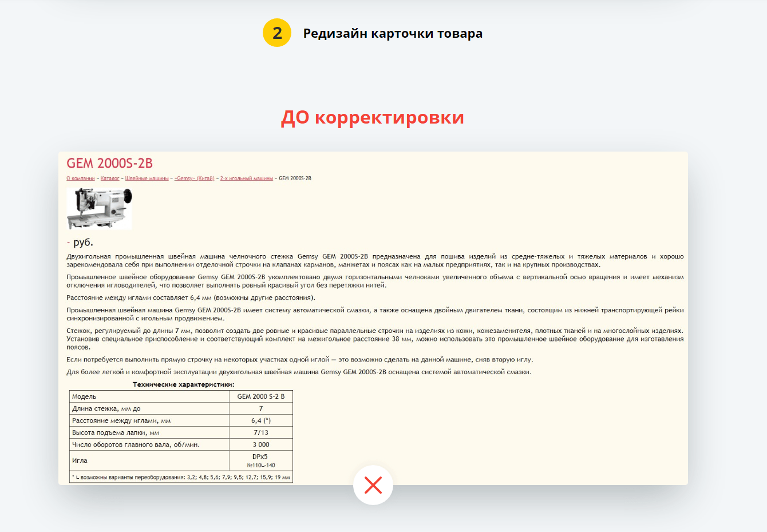Click the «ДО корректировки» red heading
Image resolution: width=767 pixels, height=532 pixels.
(x=373, y=117)
